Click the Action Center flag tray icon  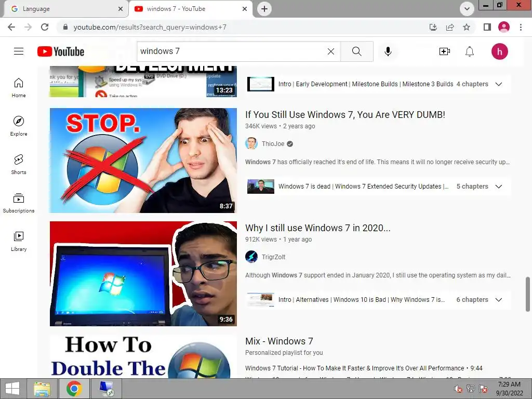[x=483, y=389]
